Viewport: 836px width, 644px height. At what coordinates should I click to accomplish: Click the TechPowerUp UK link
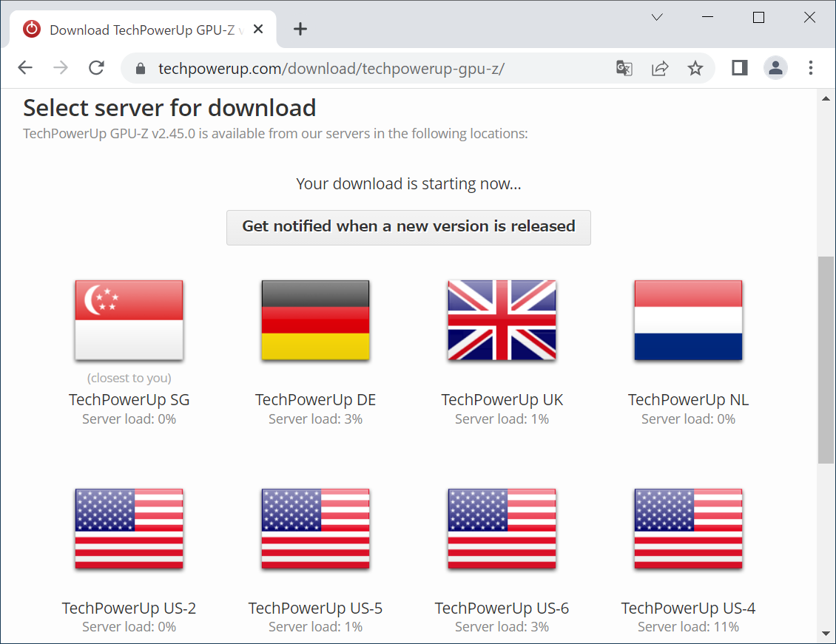[502, 399]
